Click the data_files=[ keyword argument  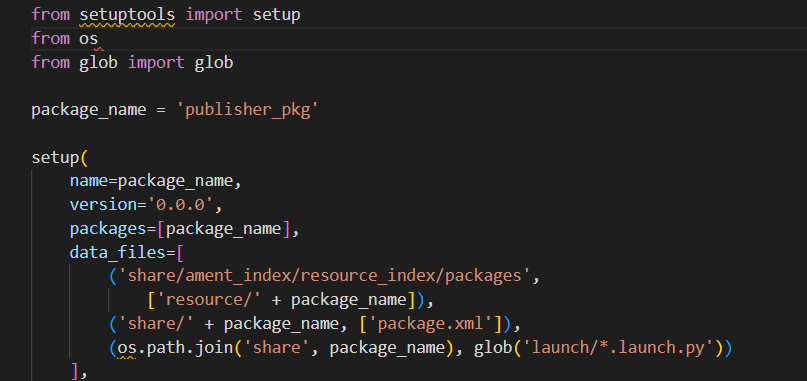127,253
